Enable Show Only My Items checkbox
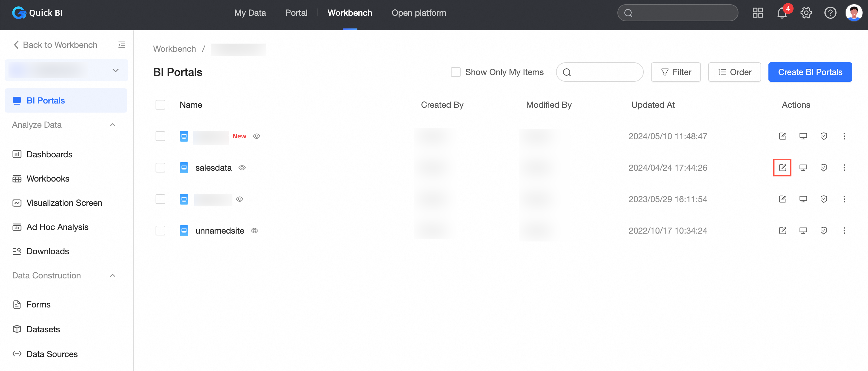868x371 pixels. pos(455,72)
